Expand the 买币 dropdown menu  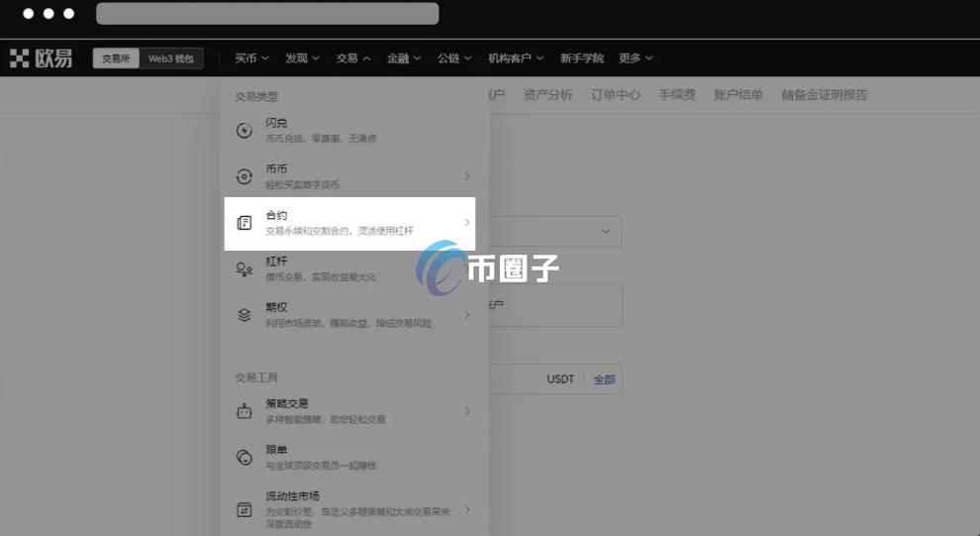[251, 58]
